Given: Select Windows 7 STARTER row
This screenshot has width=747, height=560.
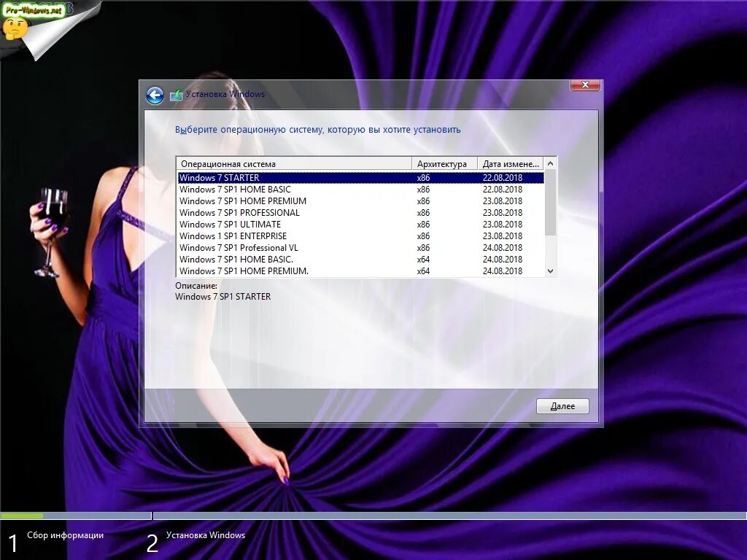Looking at the screenshot, I should point(360,178).
